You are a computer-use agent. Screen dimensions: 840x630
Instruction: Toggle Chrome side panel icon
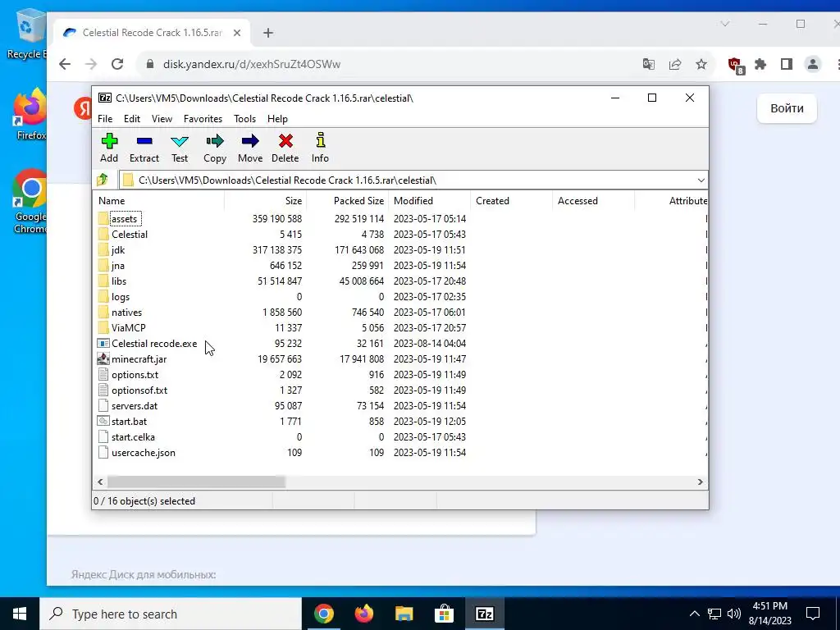coord(787,64)
